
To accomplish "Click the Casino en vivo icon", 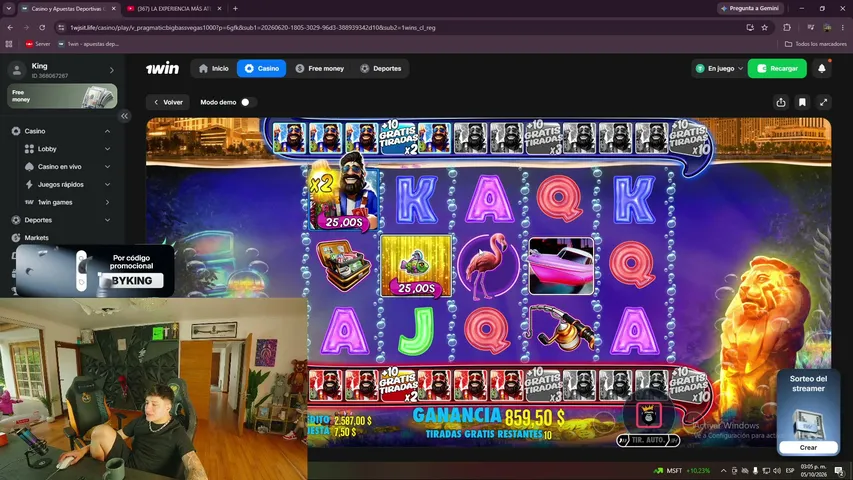I will (29, 167).
